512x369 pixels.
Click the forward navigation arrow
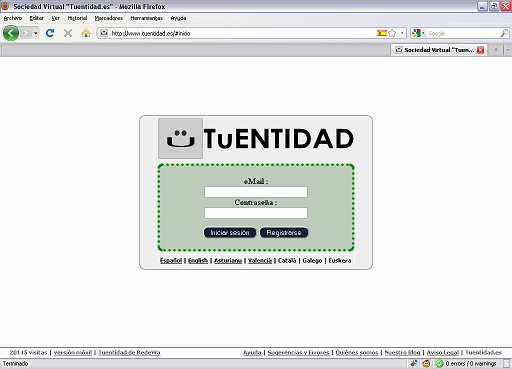[26, 33]
